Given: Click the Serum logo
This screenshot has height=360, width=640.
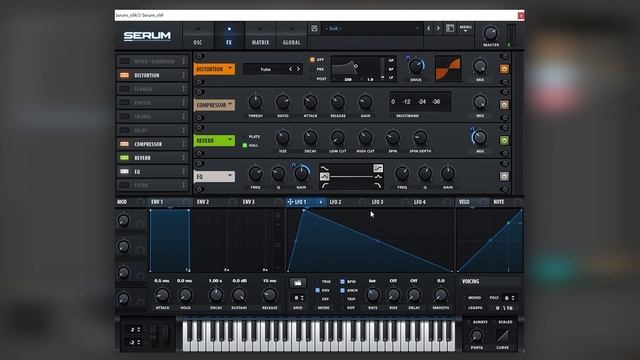Looking at the screenshot, I should [x=147, y=36].
